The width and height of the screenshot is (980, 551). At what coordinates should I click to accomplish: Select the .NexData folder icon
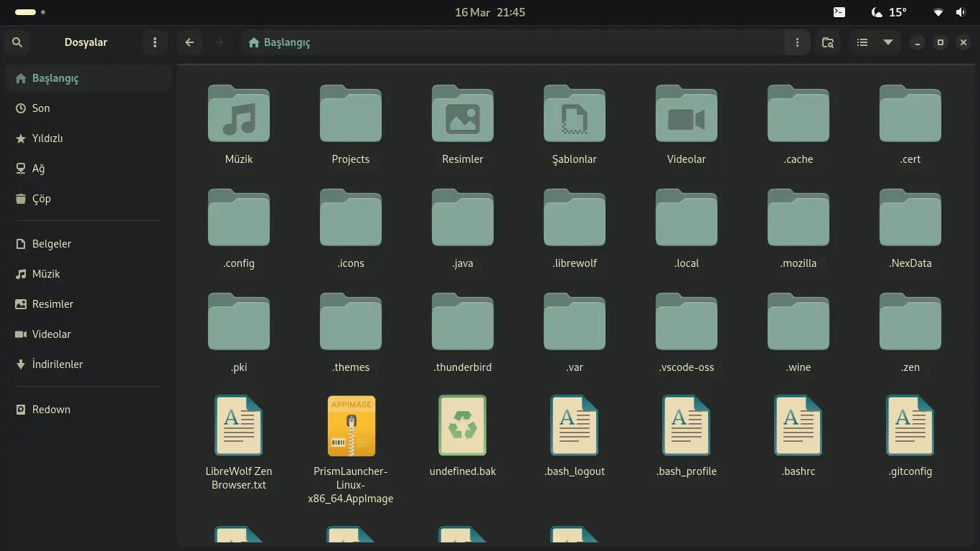(x=910, y=217)
